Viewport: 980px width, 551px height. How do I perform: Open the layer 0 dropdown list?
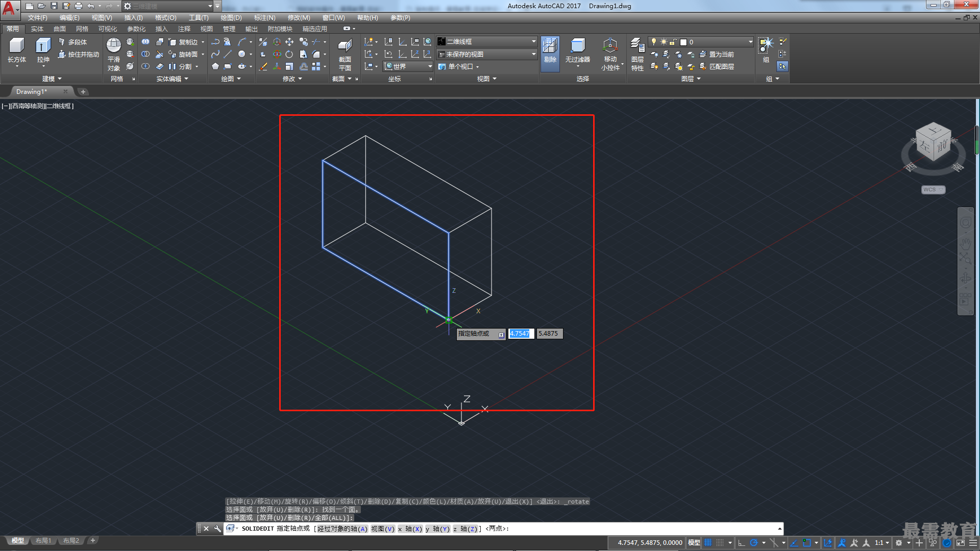point(701,42)
